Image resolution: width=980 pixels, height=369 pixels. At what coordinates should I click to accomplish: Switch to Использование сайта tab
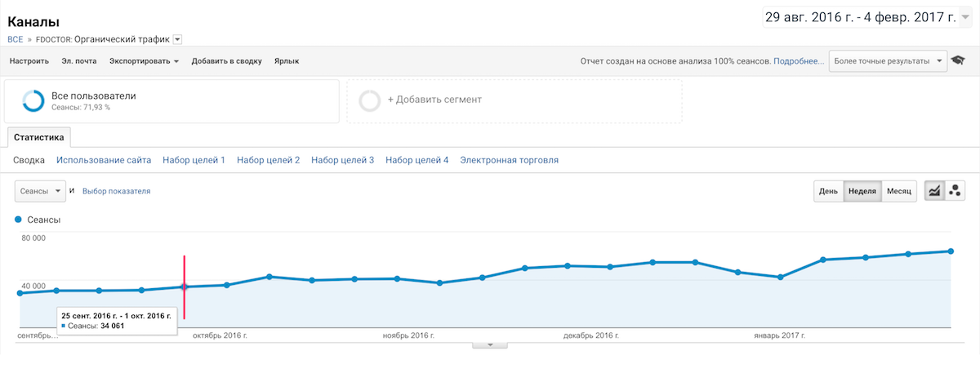tap(104, 160)
